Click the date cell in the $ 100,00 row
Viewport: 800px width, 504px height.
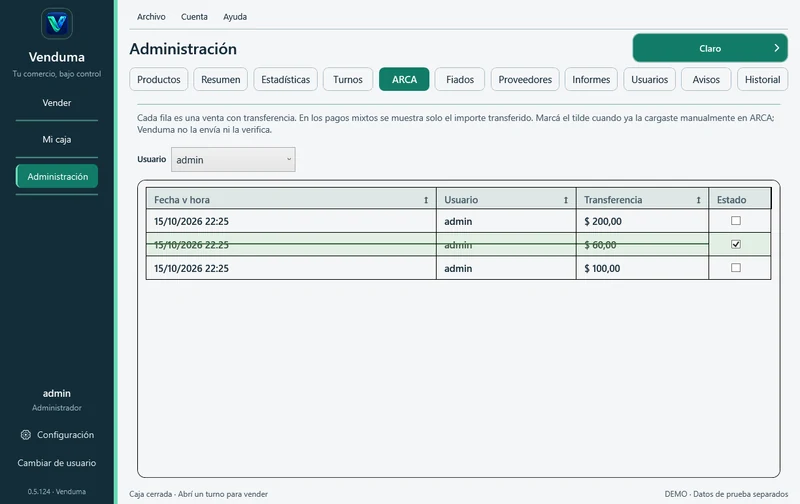(291, 268)
